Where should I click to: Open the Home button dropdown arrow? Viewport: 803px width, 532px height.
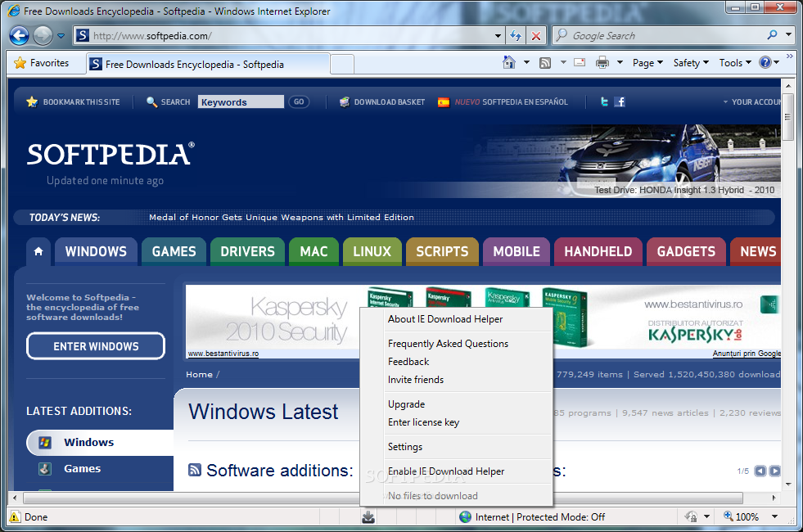(x=526, y=62)
